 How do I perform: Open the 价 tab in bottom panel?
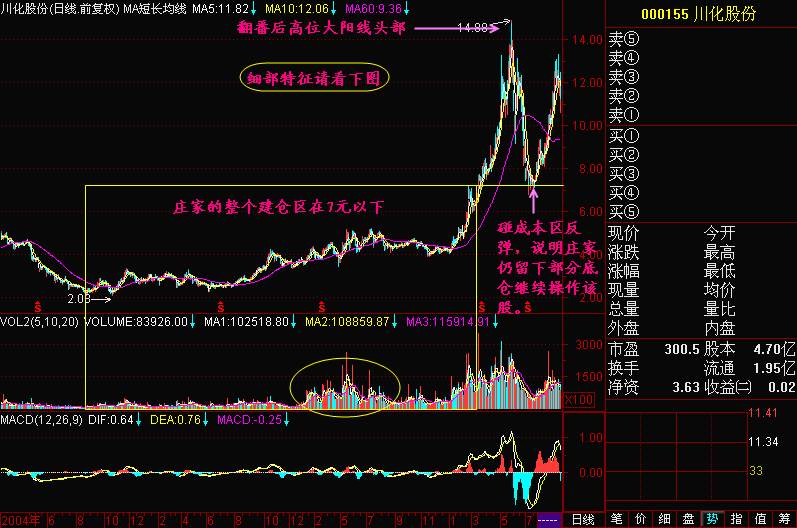pos(640,519)
